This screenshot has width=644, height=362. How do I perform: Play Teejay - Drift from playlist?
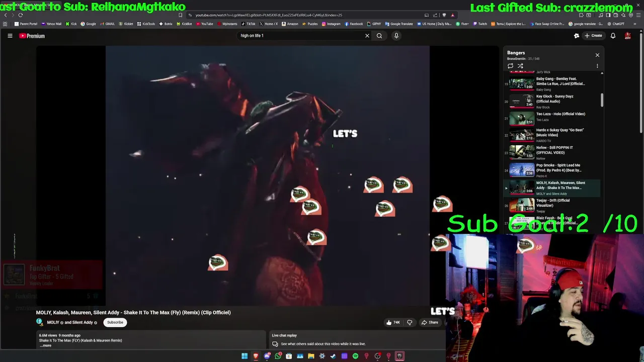(x=552, y=205)
